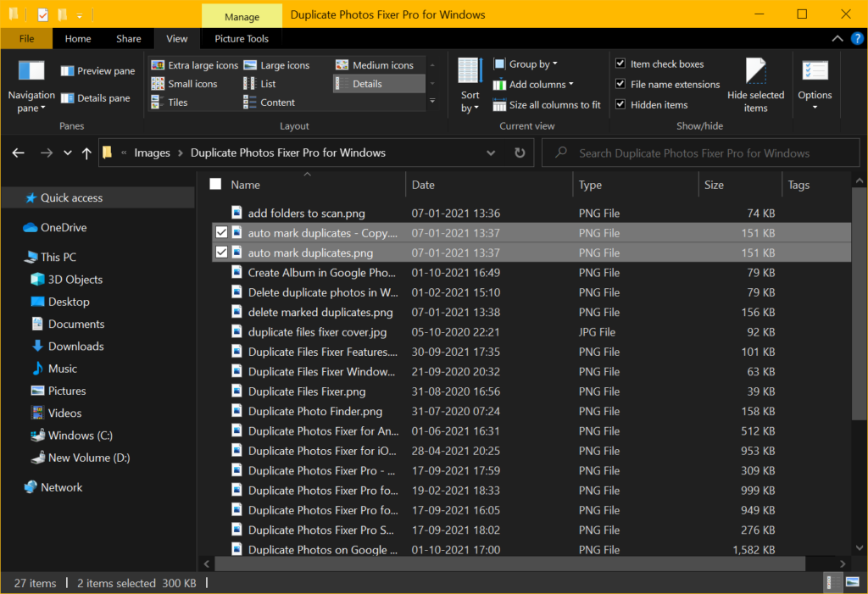Open 3D Objects folder in sidebar
This screenshot has width=868, height=594.
click(66, 280)
